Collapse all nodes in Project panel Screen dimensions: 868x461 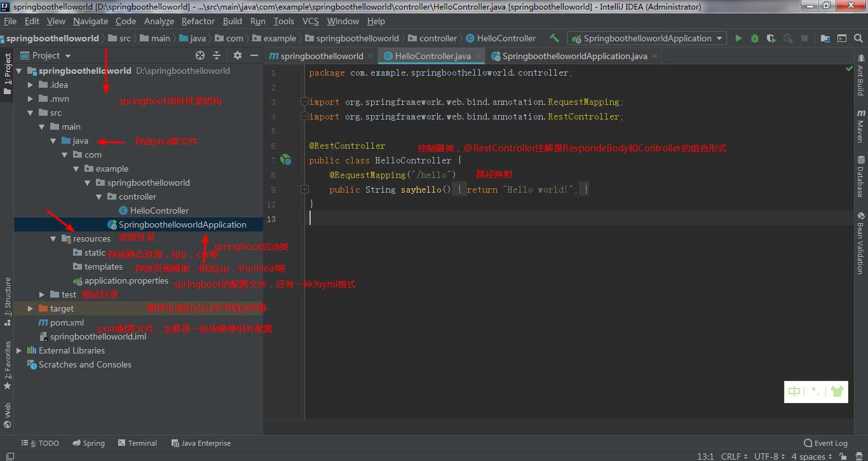(x=217, y=55)
